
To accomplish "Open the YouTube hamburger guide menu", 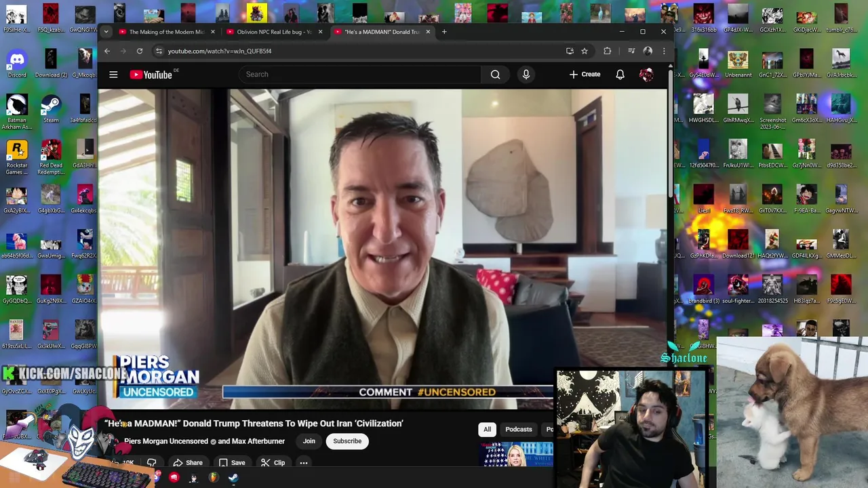I will coord(113,75).
